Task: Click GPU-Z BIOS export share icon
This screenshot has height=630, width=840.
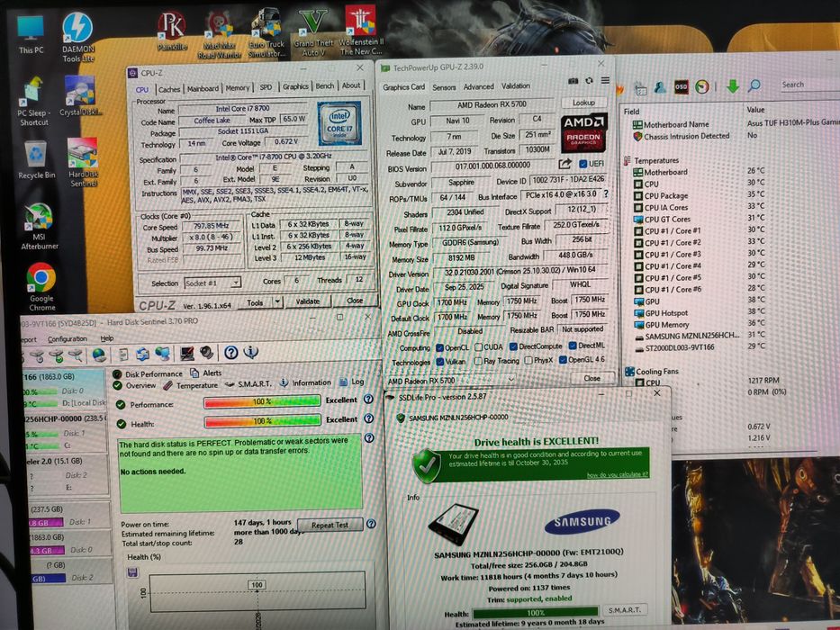Action: [x=565, y=164]
